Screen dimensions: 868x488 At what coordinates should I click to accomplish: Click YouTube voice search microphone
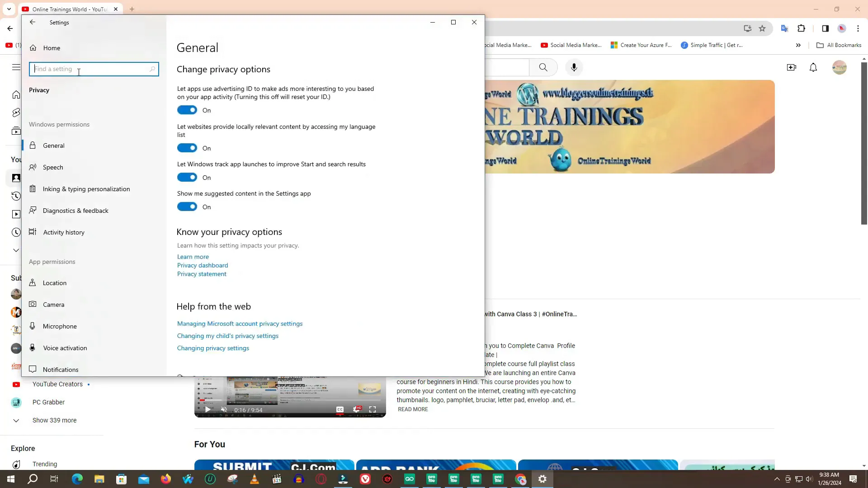[x=574, y=67]
